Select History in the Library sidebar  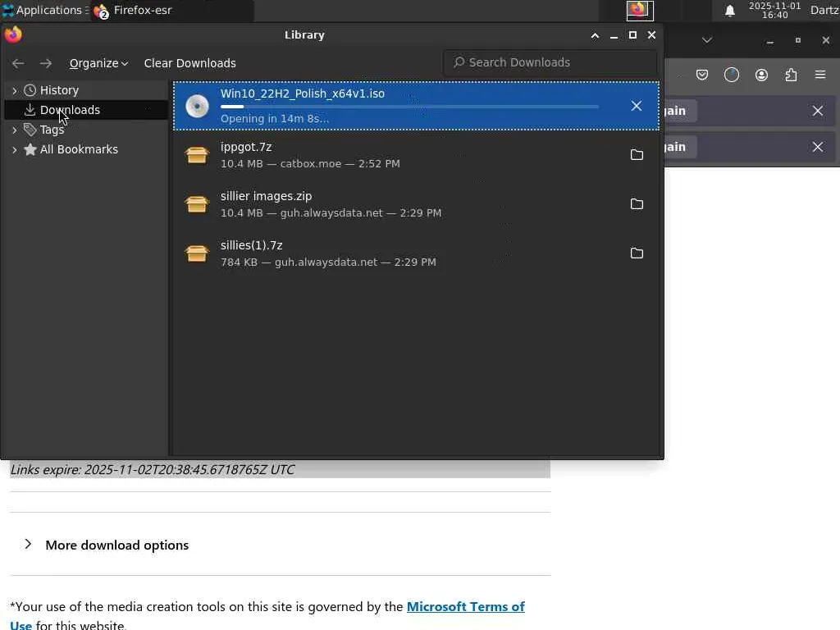(59, 90)
